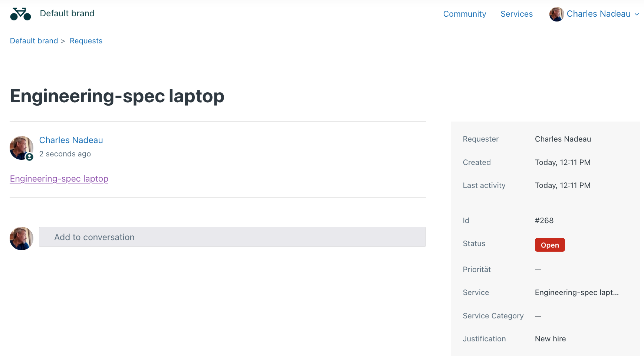This screenshot has width=644, height=361.
Task: Click the bicycle brand logo
Action: coord(20,14)
